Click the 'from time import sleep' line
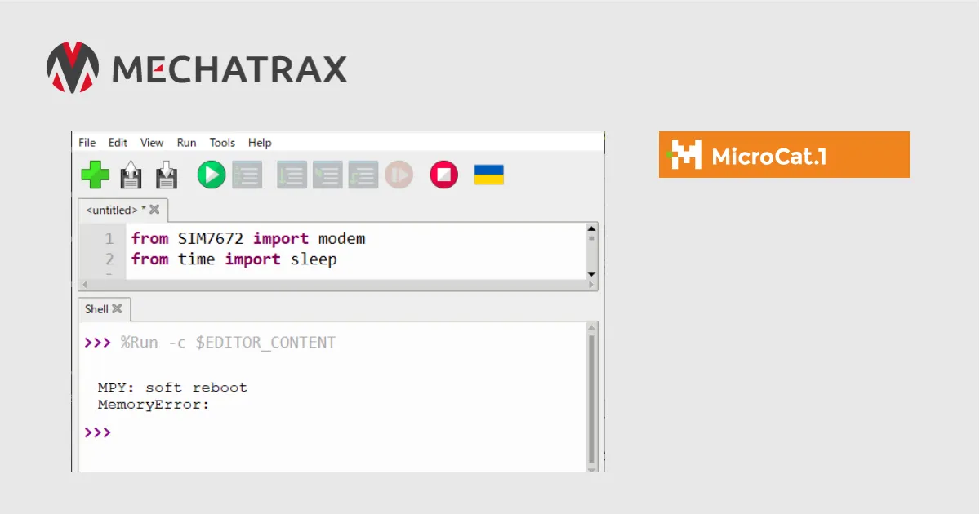The image size is (980, 514). (x=234, y=259)
